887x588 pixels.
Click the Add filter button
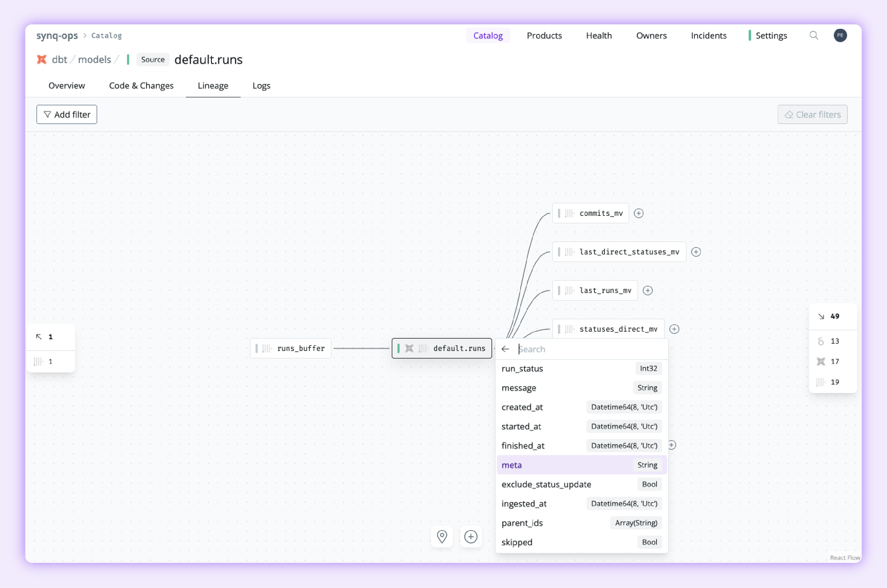pyautogui.click(x=67, y=114)
